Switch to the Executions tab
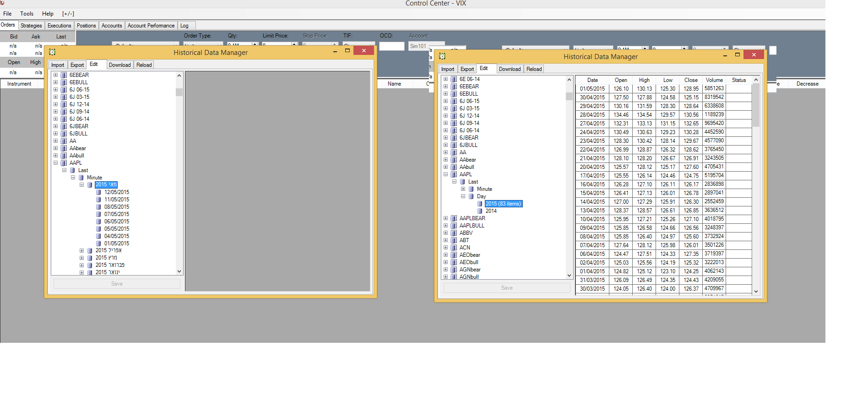868x395 pixels. [x=60, y=26]
